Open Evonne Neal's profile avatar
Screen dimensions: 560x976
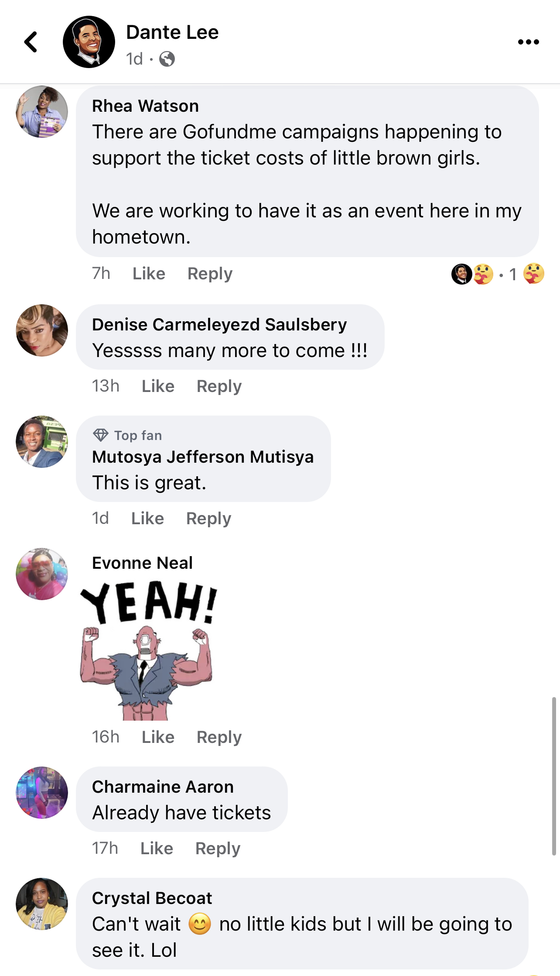coord(42,574)
